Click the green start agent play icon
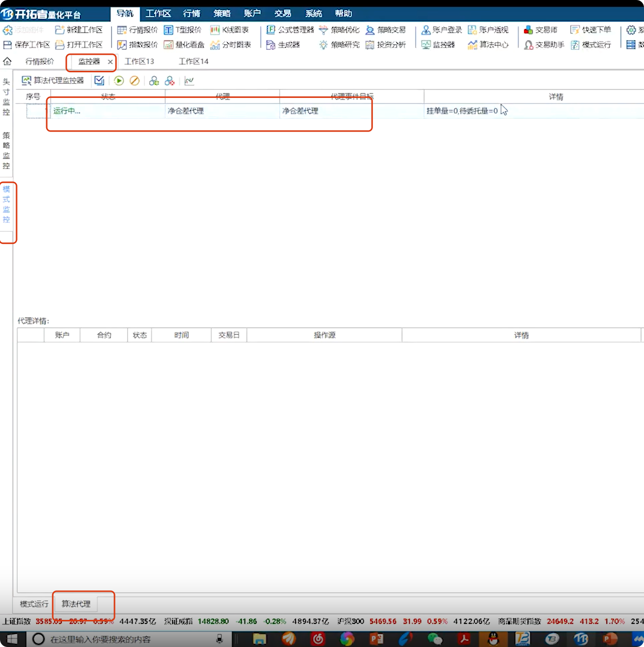Viewport: 644px width, 647px height. [x=119, y=81]
